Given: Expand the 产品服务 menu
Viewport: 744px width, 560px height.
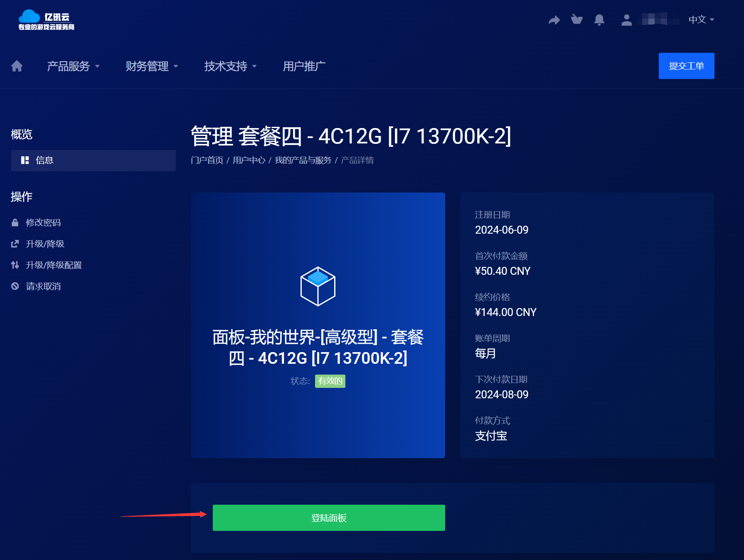Looking at the screenshot, I should coord(73,66).
